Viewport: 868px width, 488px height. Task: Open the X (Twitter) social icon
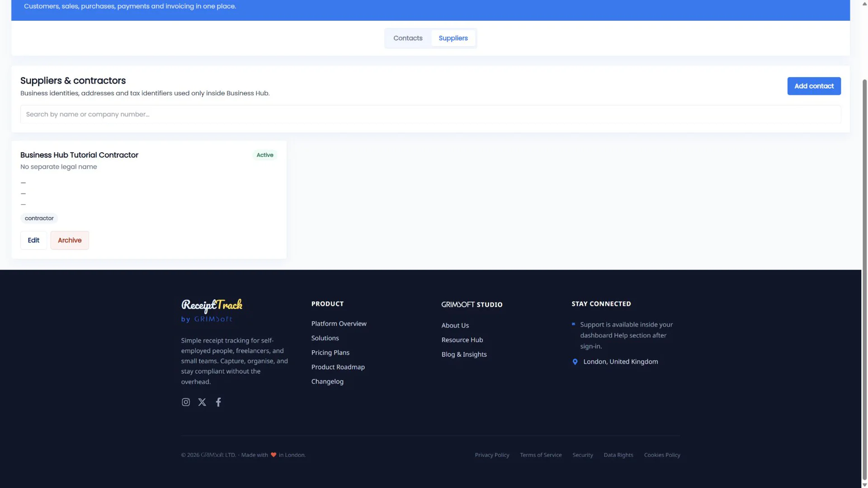click(202, 402)
